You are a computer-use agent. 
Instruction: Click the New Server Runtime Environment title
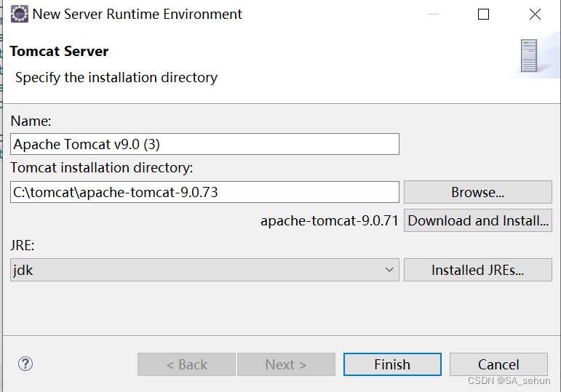point(138,14)
